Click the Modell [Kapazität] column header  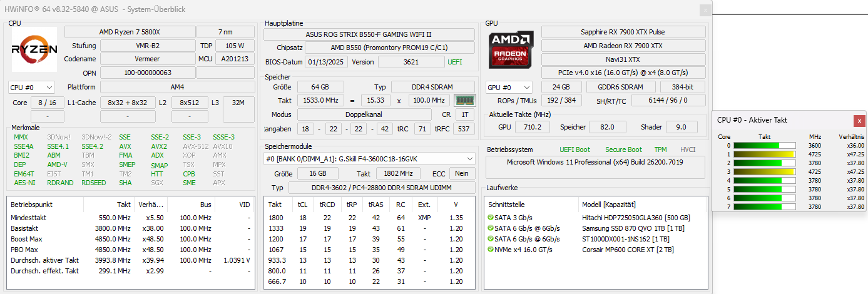643,205
